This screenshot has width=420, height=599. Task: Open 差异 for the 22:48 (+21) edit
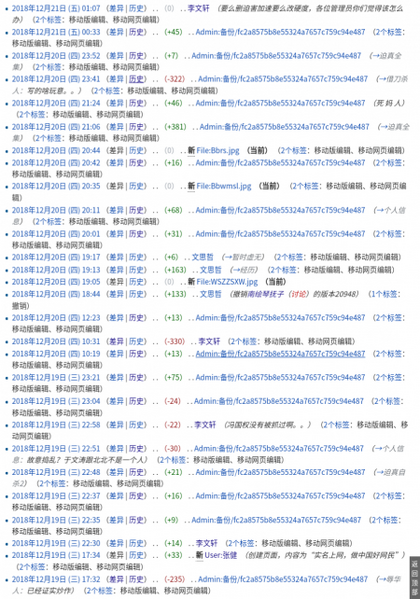tap(116, 472)
